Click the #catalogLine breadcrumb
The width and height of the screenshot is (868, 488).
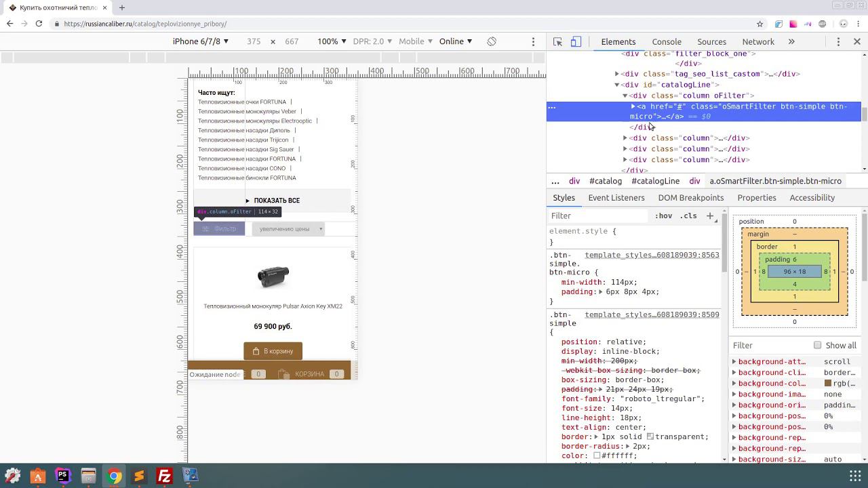[x=655, y=181]
